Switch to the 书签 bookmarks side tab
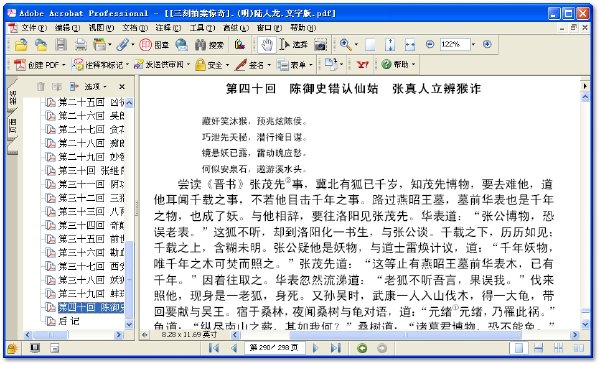 (x=12, y=98)
